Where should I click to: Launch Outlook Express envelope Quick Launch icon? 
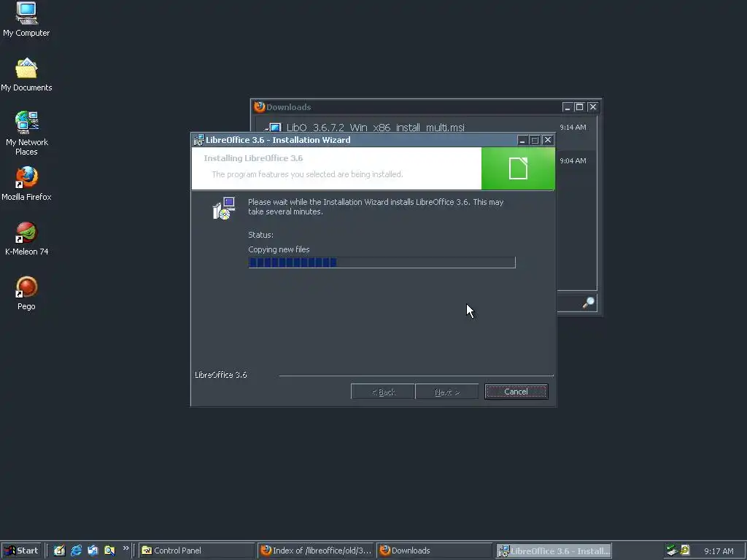(x=93, y=551)
